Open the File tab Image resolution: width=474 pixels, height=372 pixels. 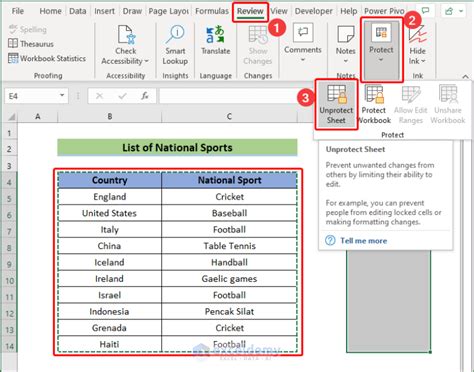18,11
